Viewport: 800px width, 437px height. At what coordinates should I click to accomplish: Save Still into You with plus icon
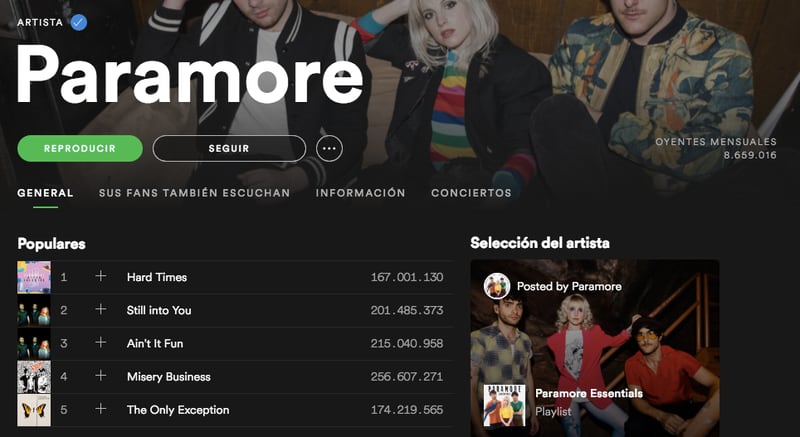[x=101, y=310]
